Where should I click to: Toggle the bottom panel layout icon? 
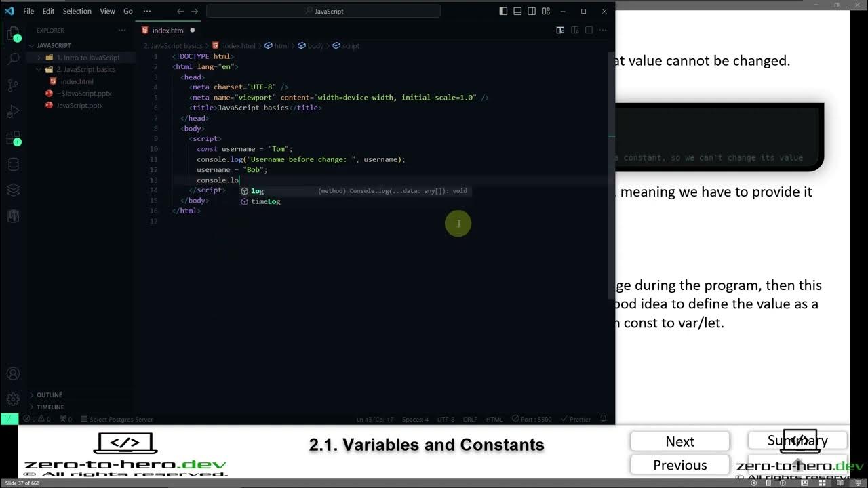pos(517,11)
